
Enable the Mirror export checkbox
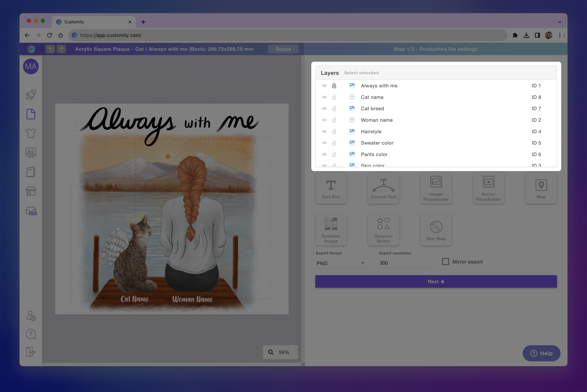[445, 262]
